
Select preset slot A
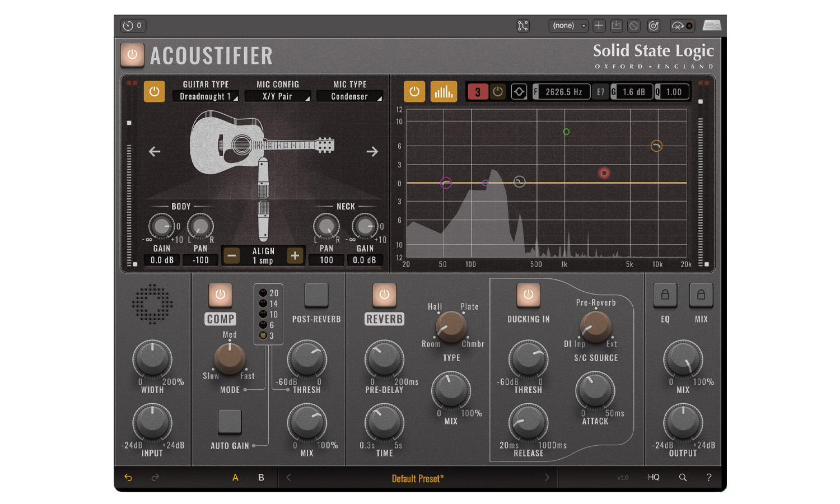click(x=235, y=478)
